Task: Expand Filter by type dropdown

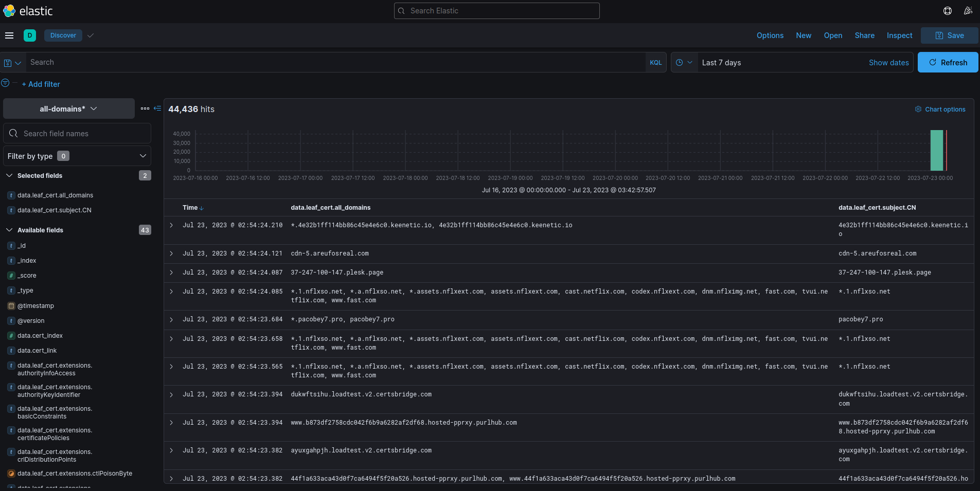Action: coord(77,156)
